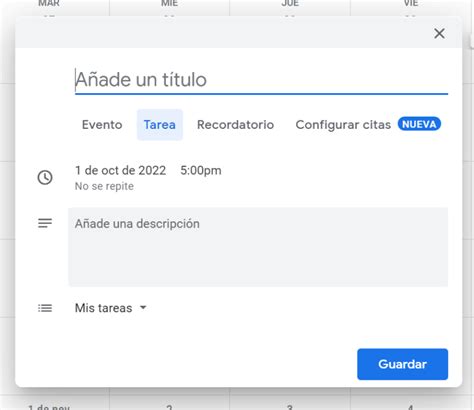This screenshot has height=410, width=474.
Task: Open the Recordatorio tab
Action: tap(235, 125)
